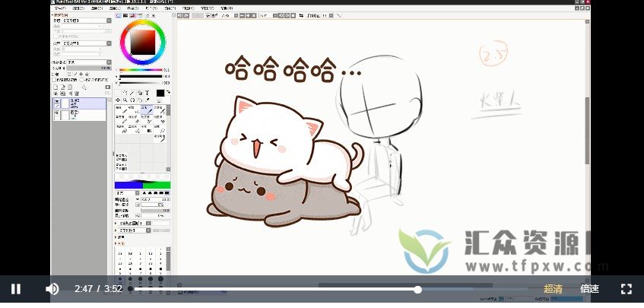This screenshot has width=644, height=308.
Task: Open the 选择 Select menu
Action: 132,8
